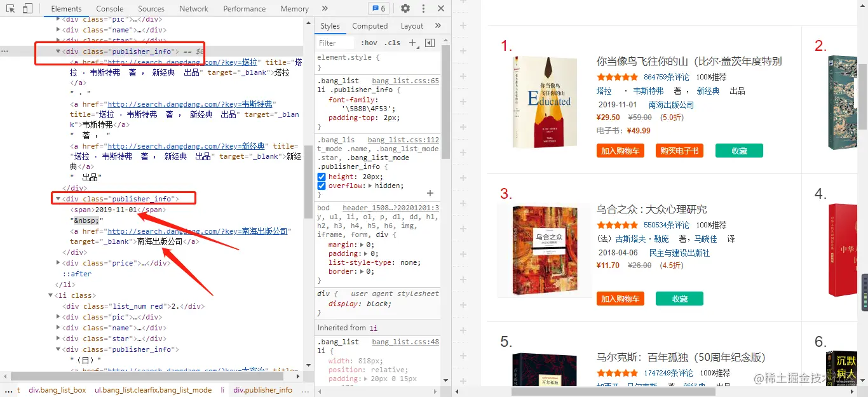
Task: Toggle the computed styles sidebar icon
Action: [x=430, y=43]
